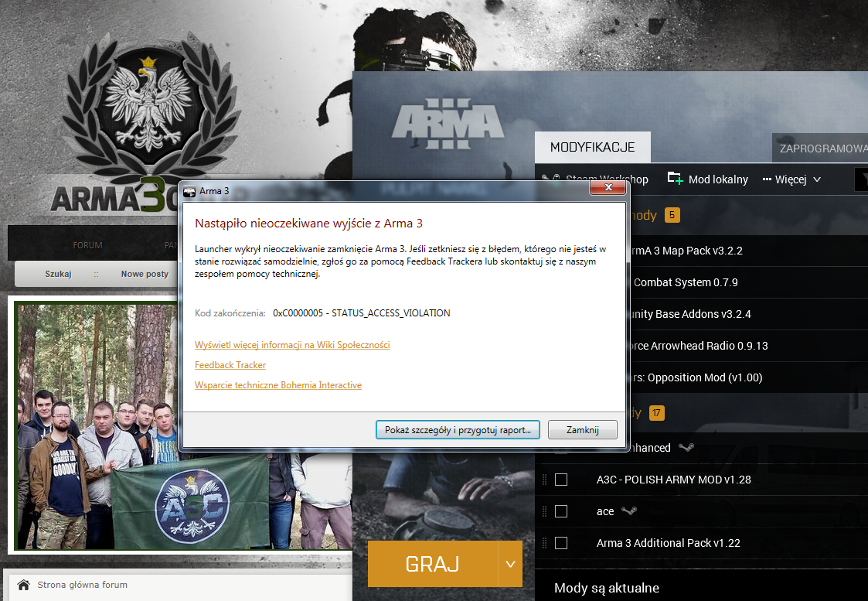Click the Zamknij button
Viewport: 868px width, 601px height.
point(582,430)
